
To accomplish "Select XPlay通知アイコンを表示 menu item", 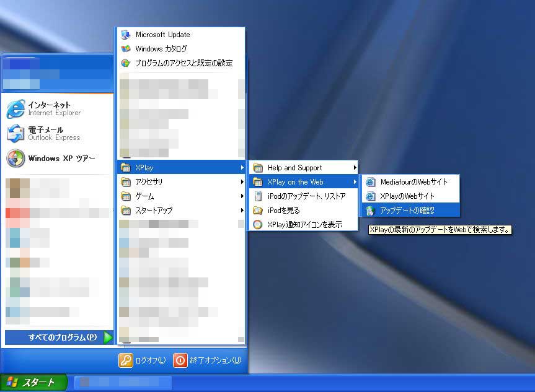I will [x=304, y=224].
